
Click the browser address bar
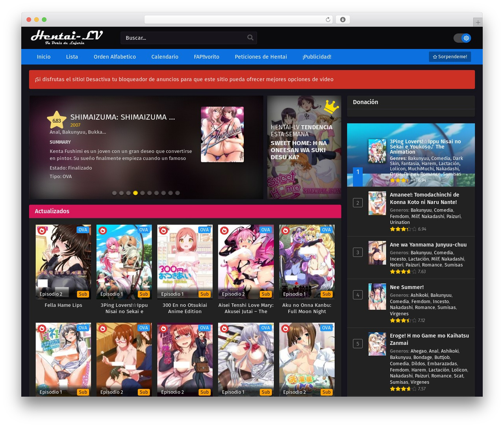(x=239, y=20)
